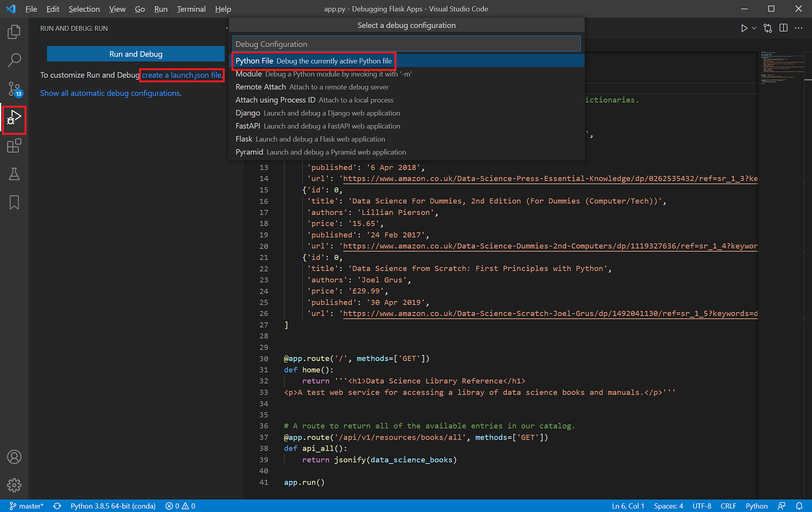812x512 pixels.
Task: Open the Explorer view icon
Action: (14, 32)
